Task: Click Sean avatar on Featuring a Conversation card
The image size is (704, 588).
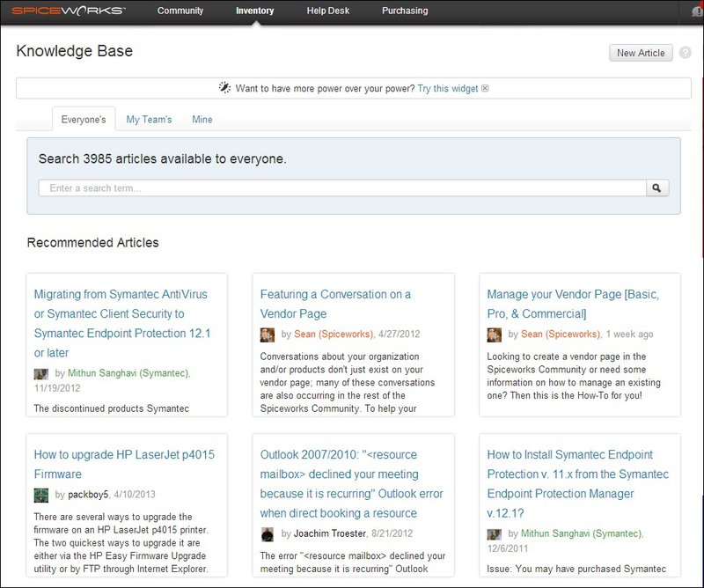Action: click(268, 334)
